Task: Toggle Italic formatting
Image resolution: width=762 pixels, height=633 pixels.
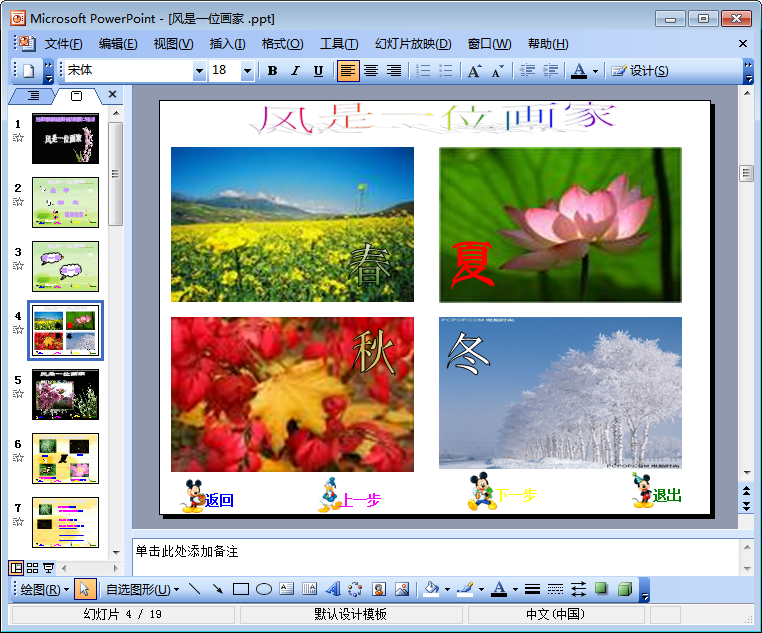Action: [x=295, y=71]
